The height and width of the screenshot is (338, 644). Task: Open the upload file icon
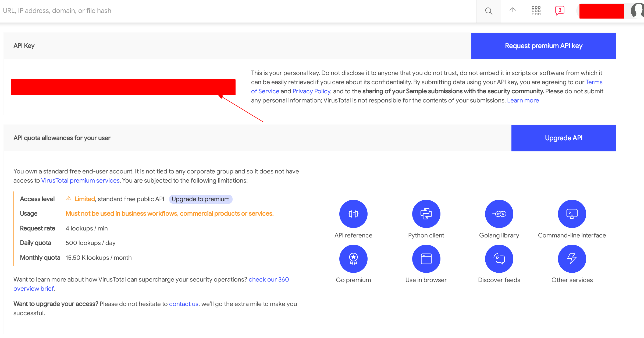coord(513,11)
